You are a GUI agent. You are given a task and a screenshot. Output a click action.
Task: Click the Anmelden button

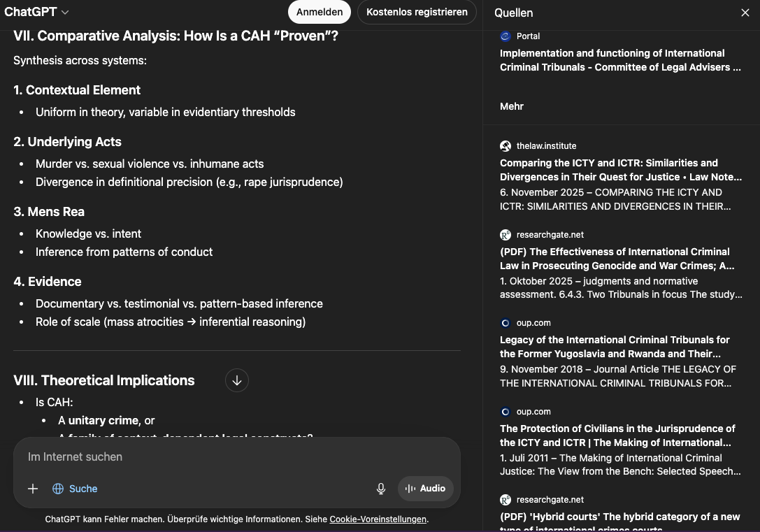320,12
